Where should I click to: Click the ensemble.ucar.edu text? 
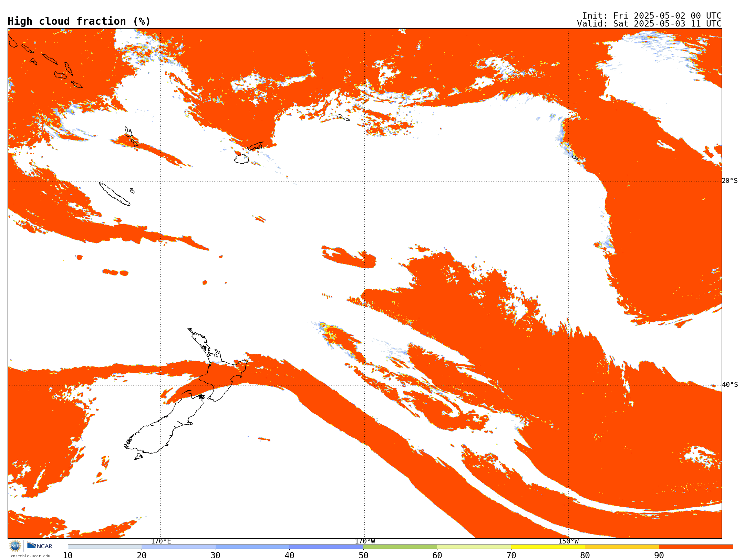[x=31, y=556]
